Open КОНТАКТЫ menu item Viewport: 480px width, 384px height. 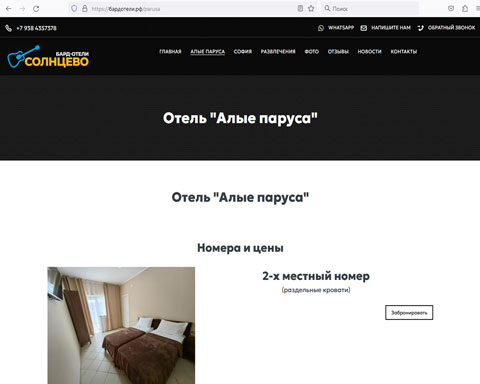404,52
